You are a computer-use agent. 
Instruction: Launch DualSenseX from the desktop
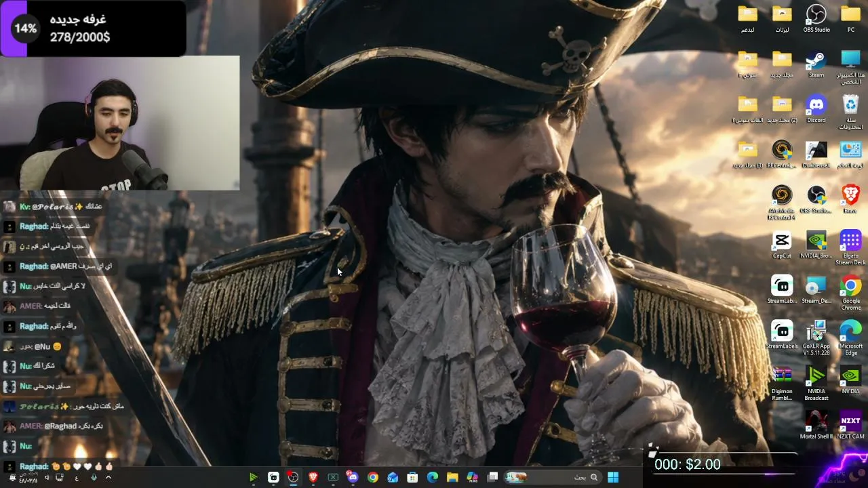pyautogui.click(x=816, y=154)
